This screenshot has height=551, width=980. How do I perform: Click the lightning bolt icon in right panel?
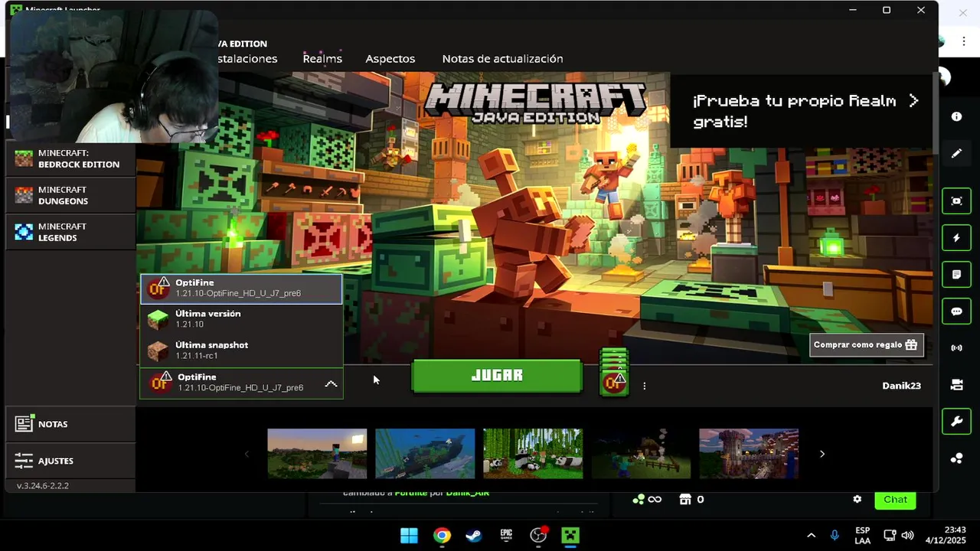coord(956,238)
